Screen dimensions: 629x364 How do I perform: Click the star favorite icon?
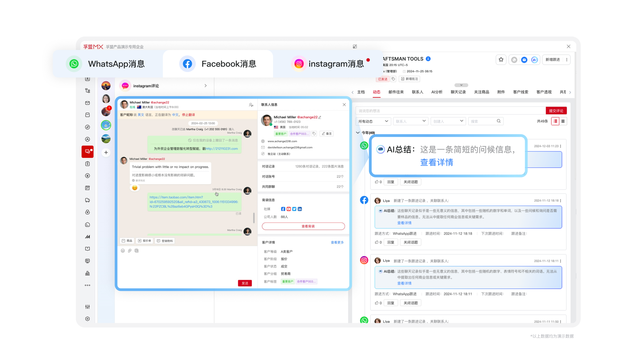click(x=501, y=60)
